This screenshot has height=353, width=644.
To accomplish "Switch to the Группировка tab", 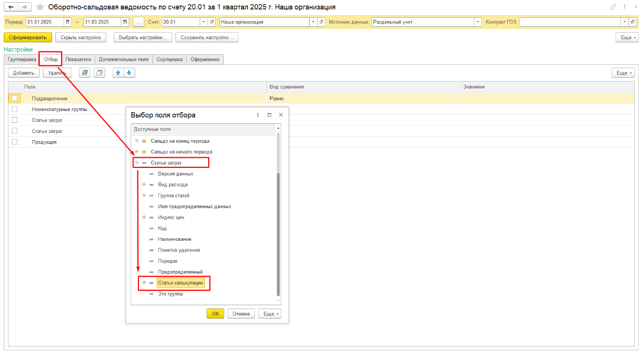I will pyautogui.click(x=22, y=60).
